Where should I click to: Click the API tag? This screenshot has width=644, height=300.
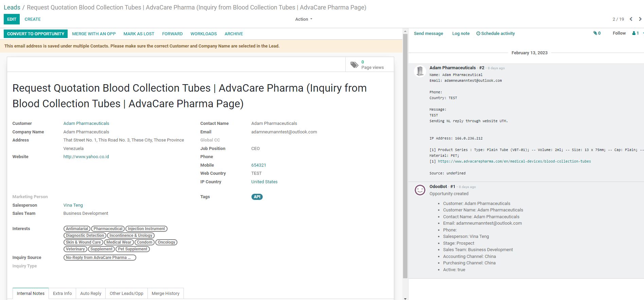point(257,197)
